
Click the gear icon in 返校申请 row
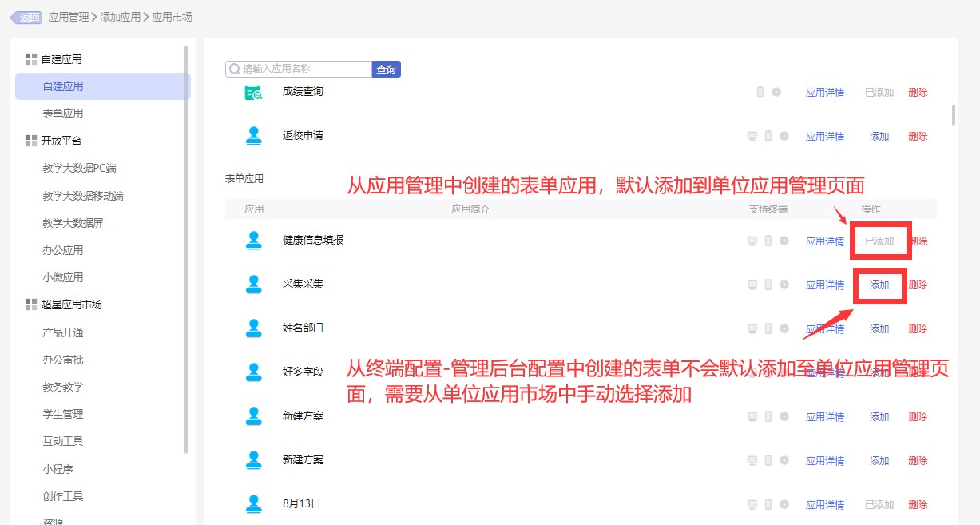(x=784, y=136)
